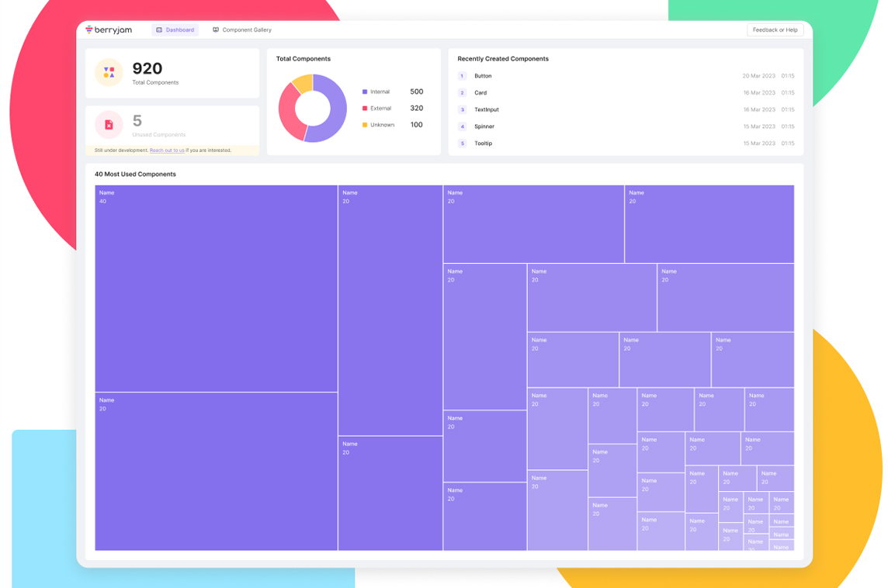Click the Component Gallery book icon
Image resolution: width=888 pixels, height=588 pixels.
coord(216,30)
